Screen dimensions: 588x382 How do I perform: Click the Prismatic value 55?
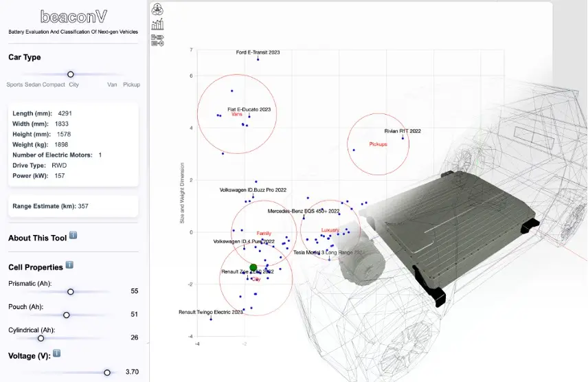(x=134, y=291)
